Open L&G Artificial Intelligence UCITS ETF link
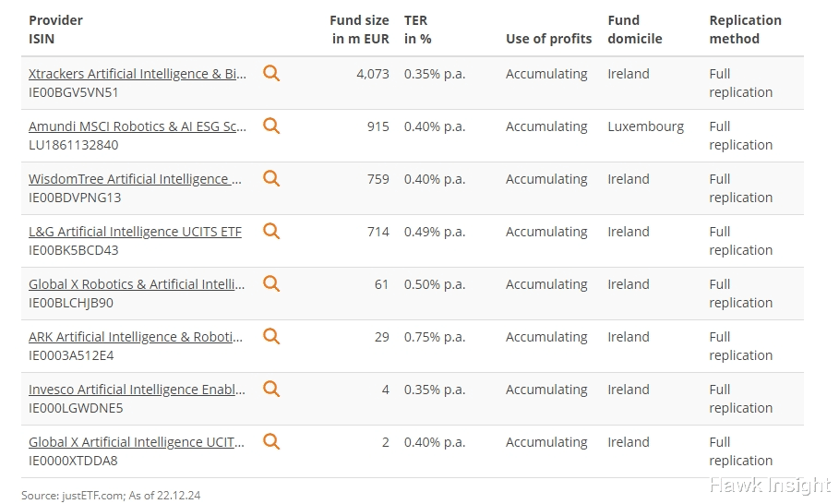The image size is (839, 504). [x=135, y=232]
